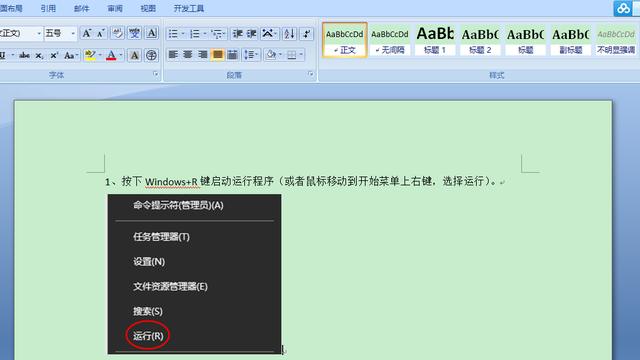
Task: Apply yellow text highlight color
Action: pos(90,55)
